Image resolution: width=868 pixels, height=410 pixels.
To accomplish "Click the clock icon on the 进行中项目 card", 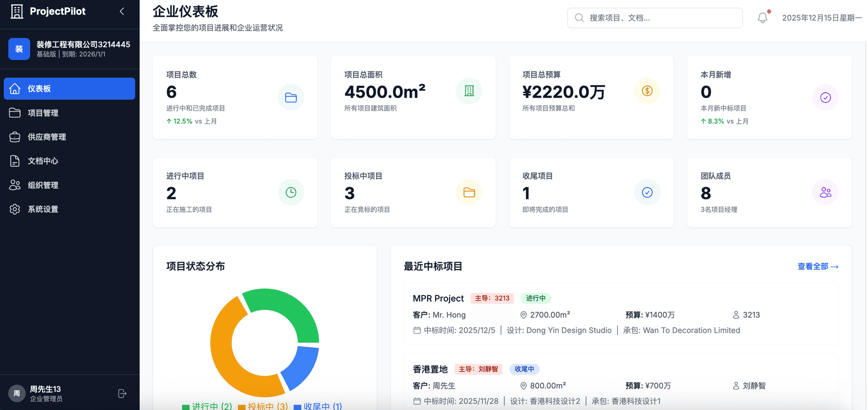I will [x=291, y=192].
